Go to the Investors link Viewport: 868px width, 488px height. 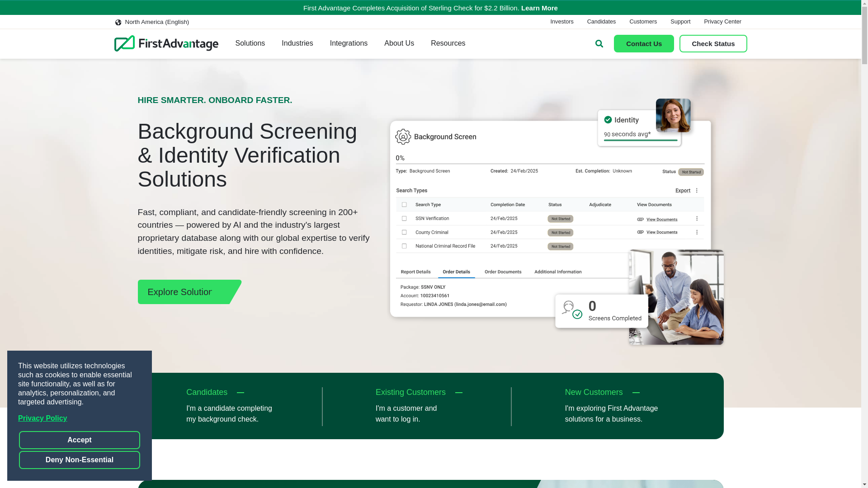pos(561,22)
